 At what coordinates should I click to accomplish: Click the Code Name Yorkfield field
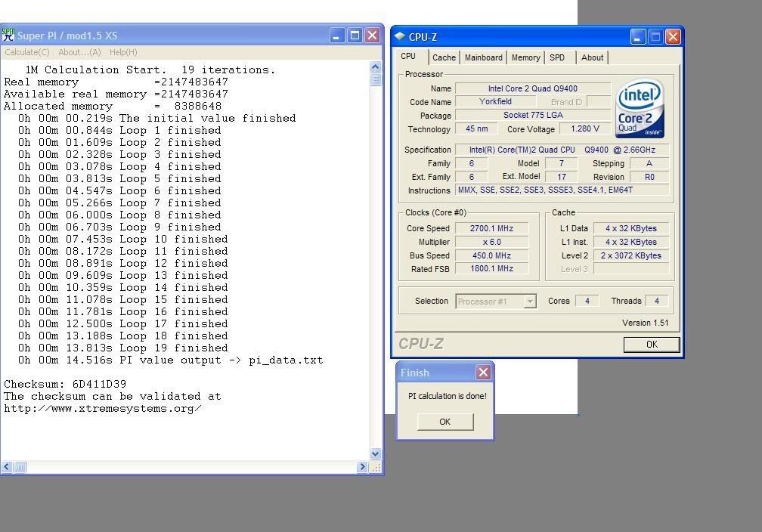tap(495, 101)
